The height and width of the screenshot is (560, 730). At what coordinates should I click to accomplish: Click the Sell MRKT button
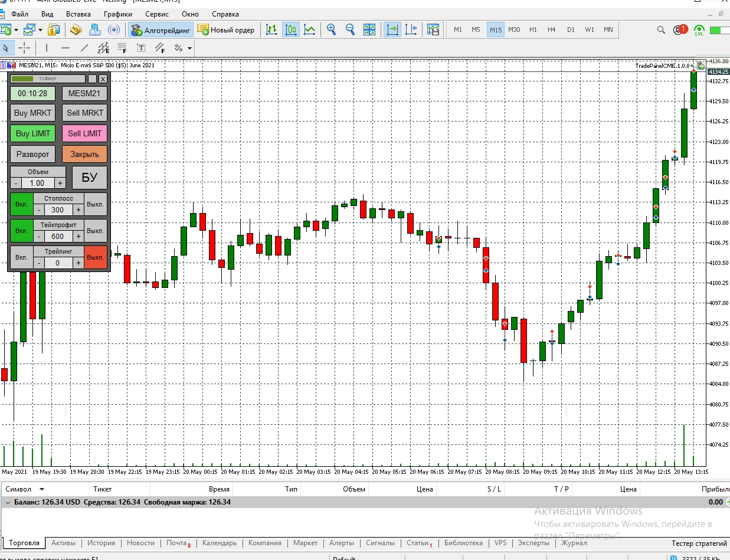[x=85, y=113]
